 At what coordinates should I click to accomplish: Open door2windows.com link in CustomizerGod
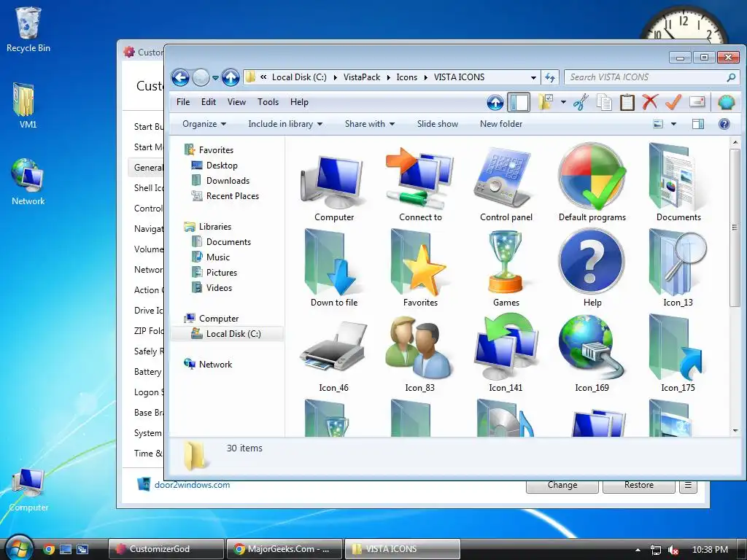192,485
